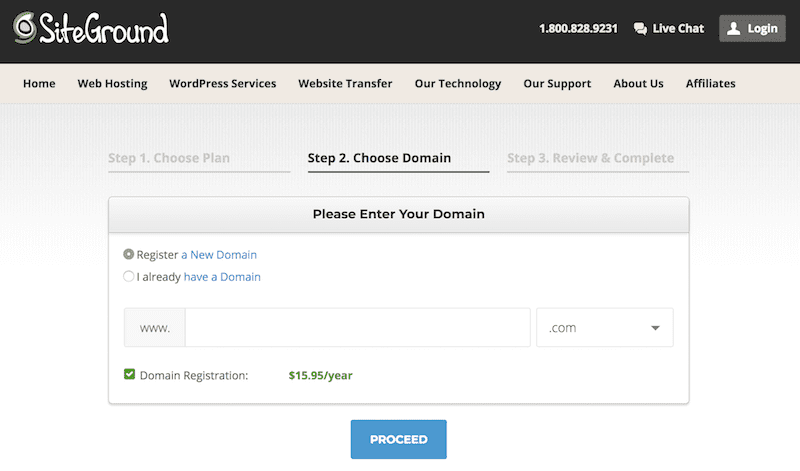Click the $15.95/year price text

click(x=320, y=376)
